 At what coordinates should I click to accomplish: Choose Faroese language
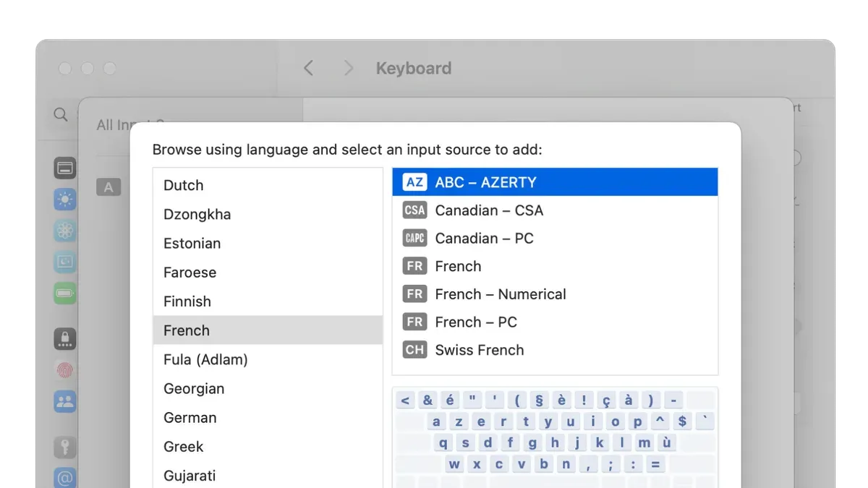click(x=268, y=273)
